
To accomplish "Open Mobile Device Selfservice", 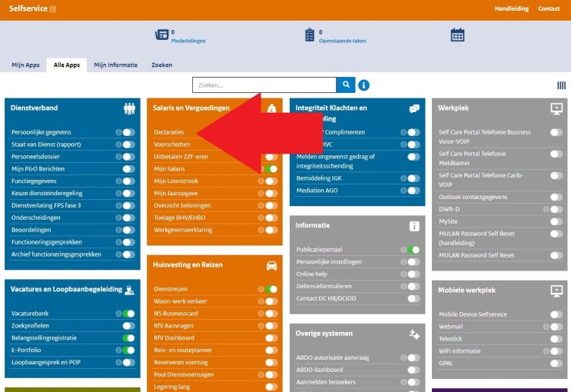I will (473, 314).
